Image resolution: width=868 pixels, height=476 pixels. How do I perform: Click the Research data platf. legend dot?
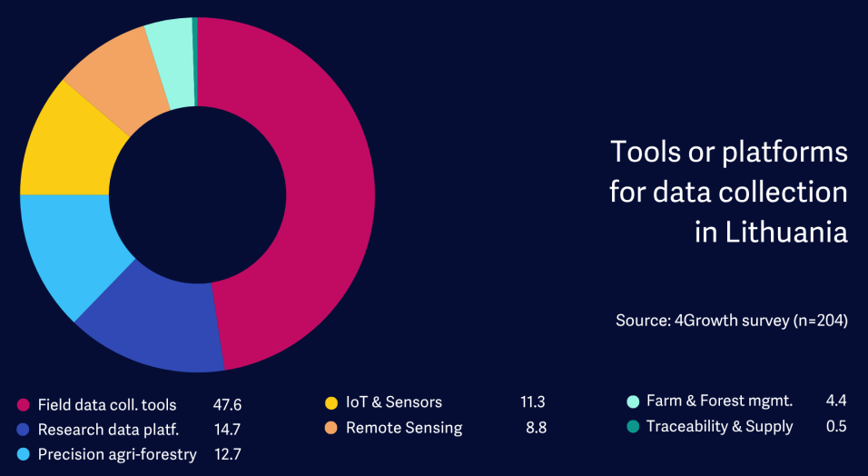point(24,429)
